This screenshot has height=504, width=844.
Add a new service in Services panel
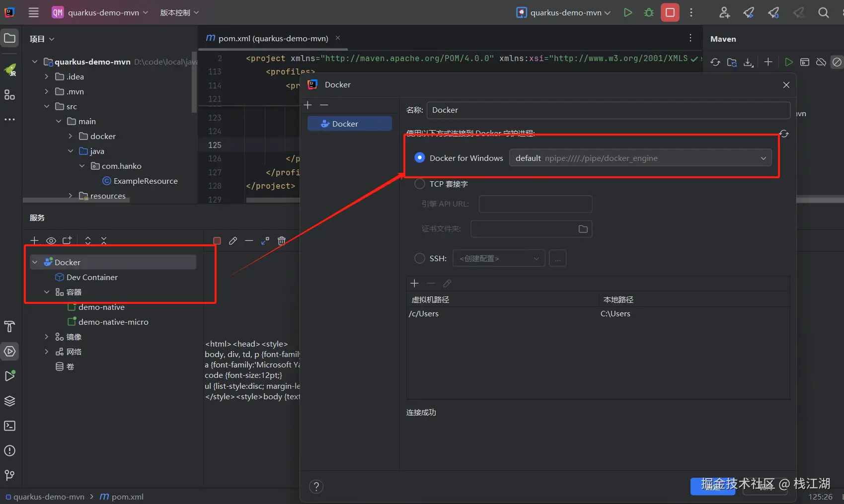pyautogui.click(x=34, y=240)
